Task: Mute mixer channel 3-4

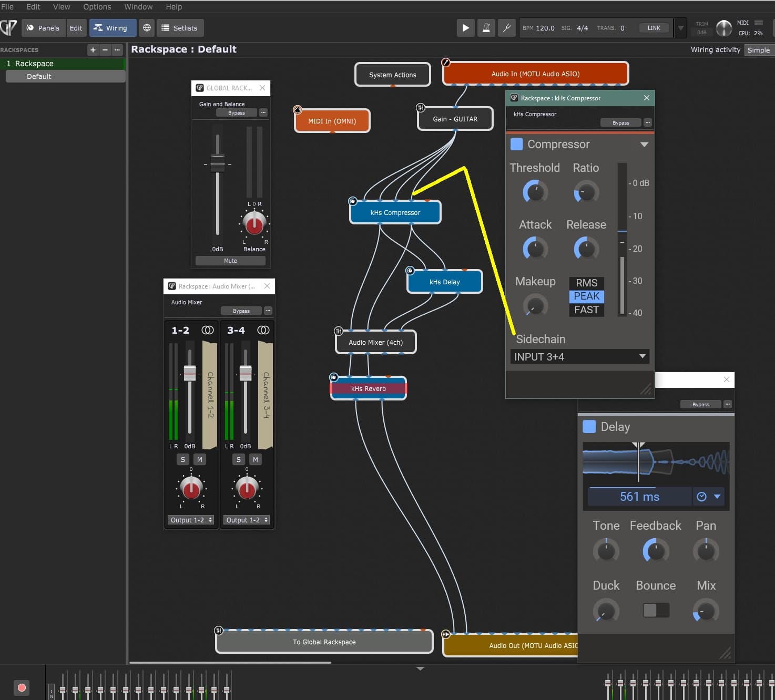Action: pos(256,459)
